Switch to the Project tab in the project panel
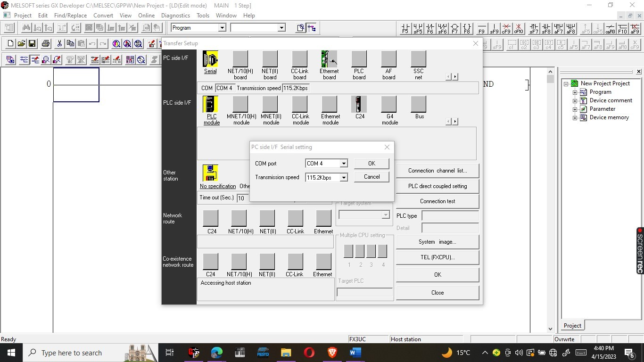The height and width of the screenshot is (362, 644). (x=573, y=326)
